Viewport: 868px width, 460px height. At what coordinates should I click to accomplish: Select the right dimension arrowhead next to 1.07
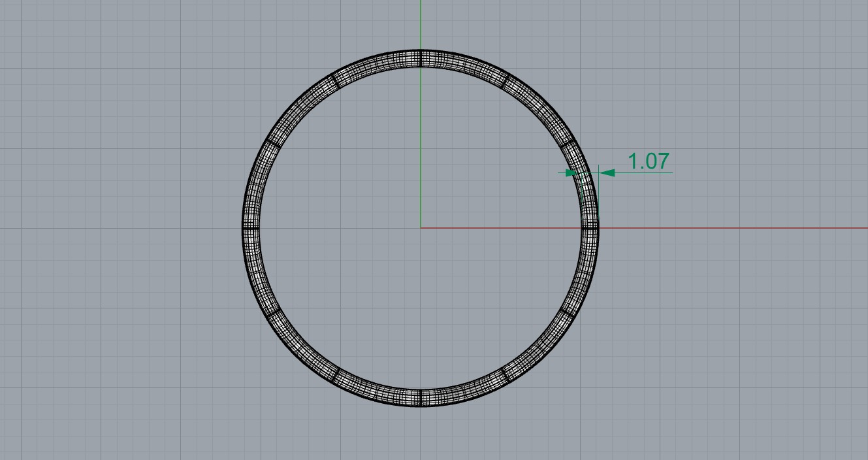point(607,173)
